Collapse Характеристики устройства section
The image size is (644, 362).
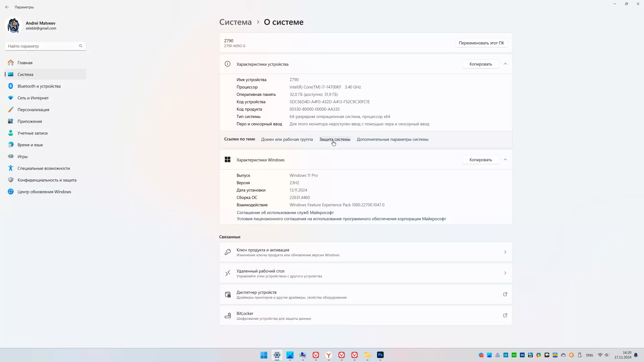tap(505, 64)
